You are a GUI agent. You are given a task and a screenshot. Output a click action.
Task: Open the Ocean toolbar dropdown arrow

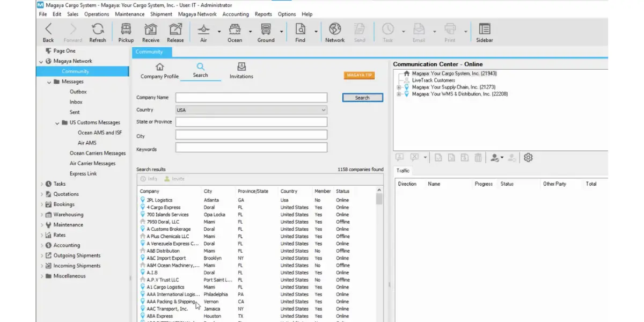tap(250, 32)
